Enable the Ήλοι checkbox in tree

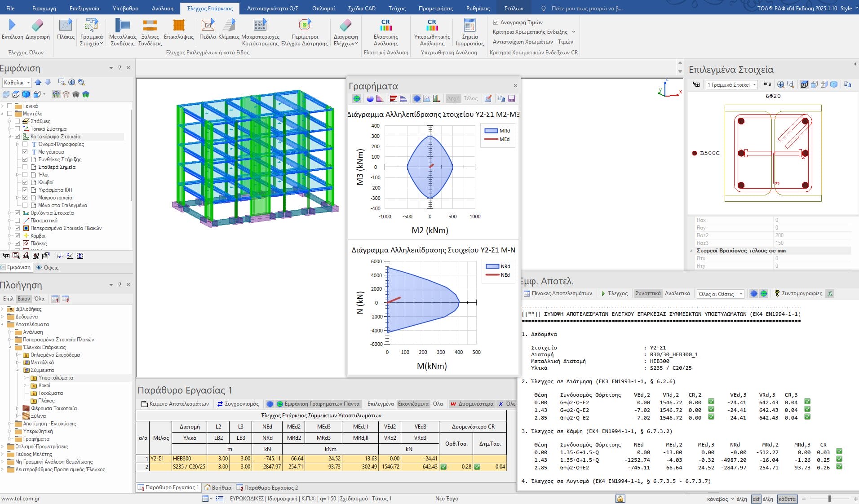(x=25, y=175)
